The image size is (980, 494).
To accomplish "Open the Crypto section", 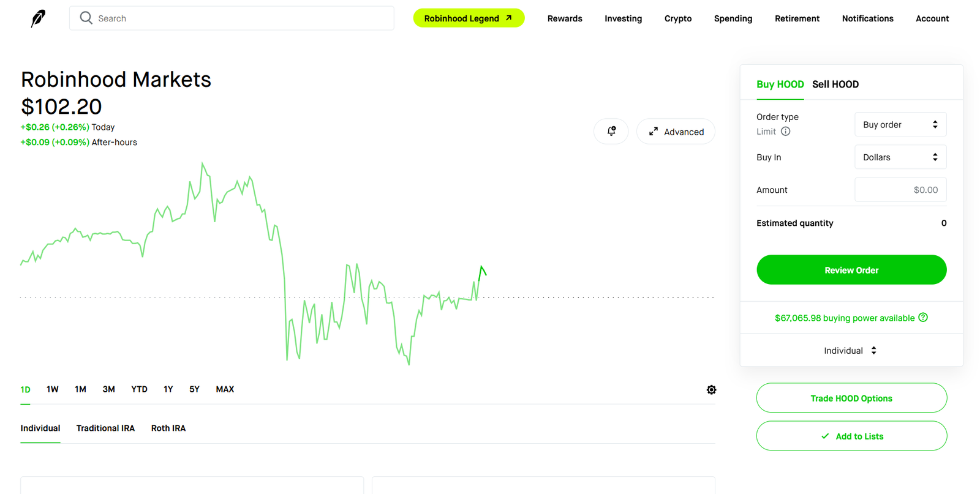I will [678, 18].
